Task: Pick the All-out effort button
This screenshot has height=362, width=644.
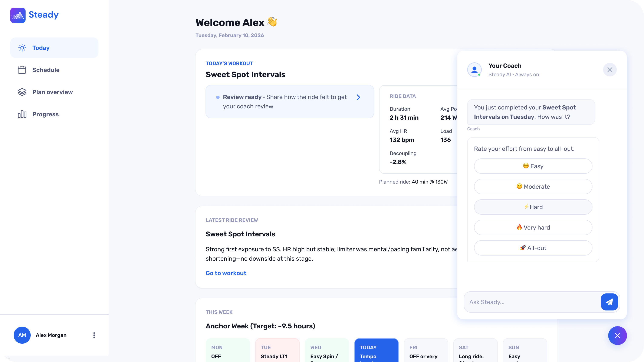Action: [533, 248]
